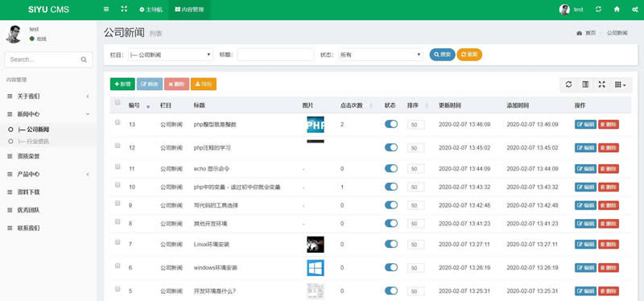The image size is (644, 301).
Task: Click the green 新增 add button
Action: click(122, 84)
